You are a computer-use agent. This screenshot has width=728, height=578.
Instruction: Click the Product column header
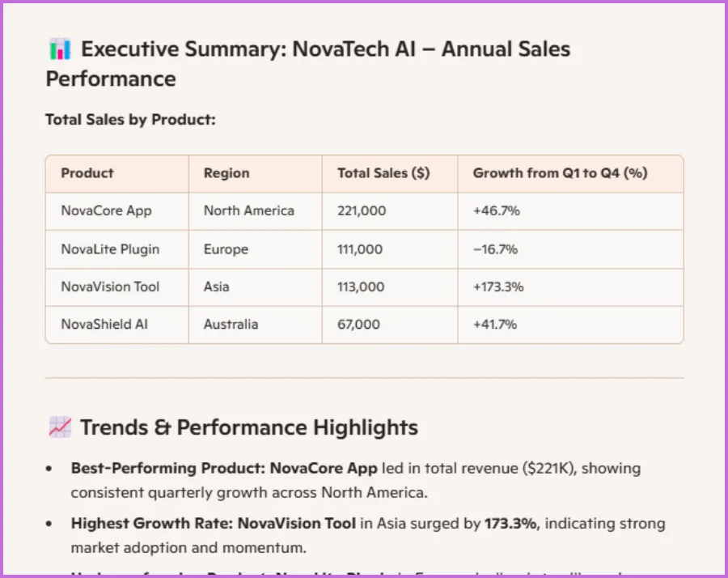click(x=87, y=173)
